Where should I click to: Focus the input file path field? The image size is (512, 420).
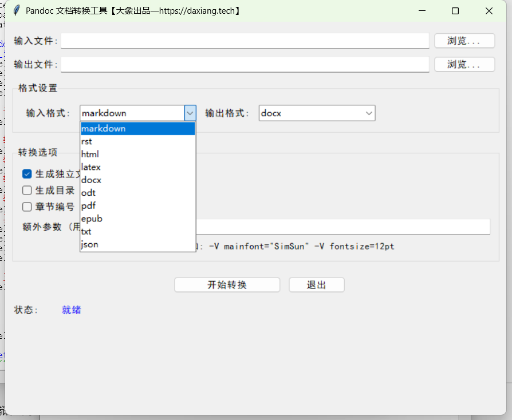pos(245,41)
